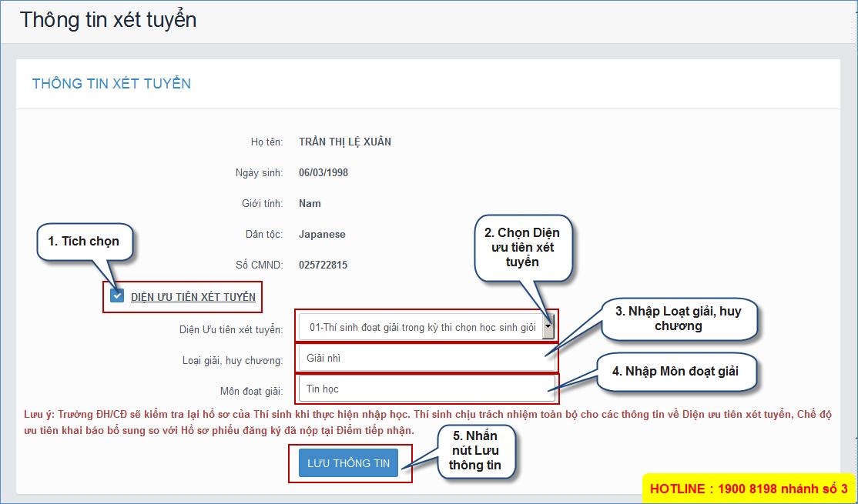The width and height of the screenshot is (858, 504).
Task: Click the Môn đoạt giải input field
Action: 426,389
